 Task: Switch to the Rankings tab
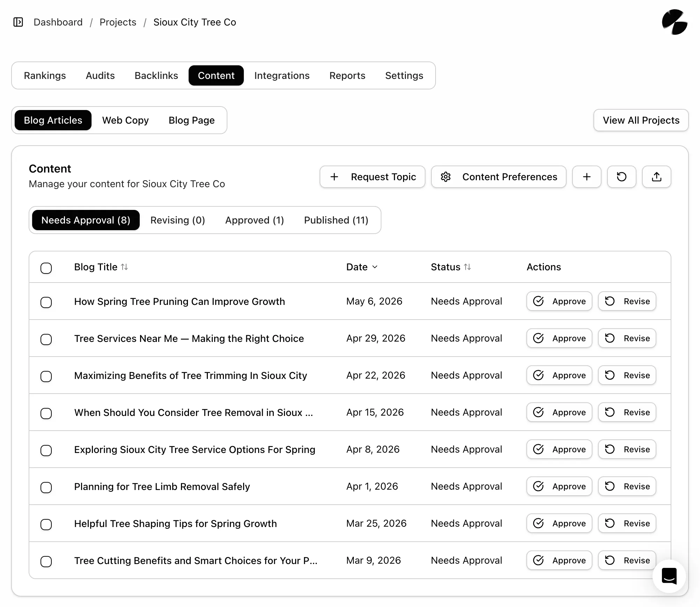tap(45, 75)
